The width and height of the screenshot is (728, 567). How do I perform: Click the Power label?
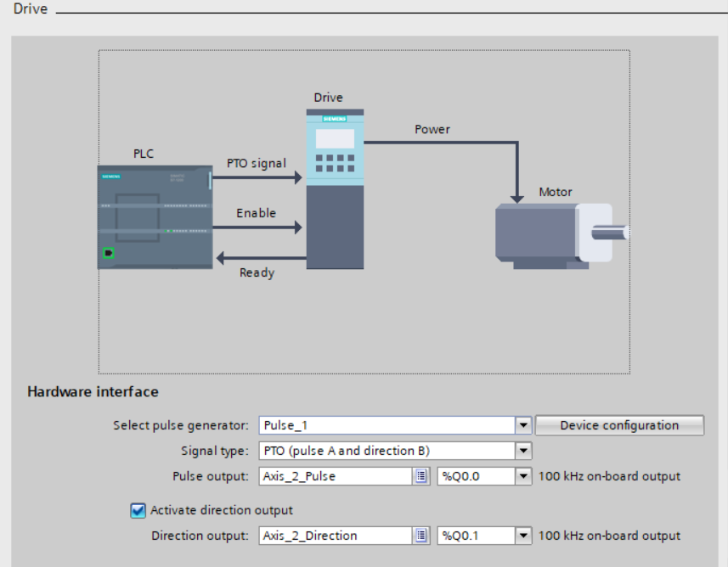pyautogui.click(x=432, y=130)
